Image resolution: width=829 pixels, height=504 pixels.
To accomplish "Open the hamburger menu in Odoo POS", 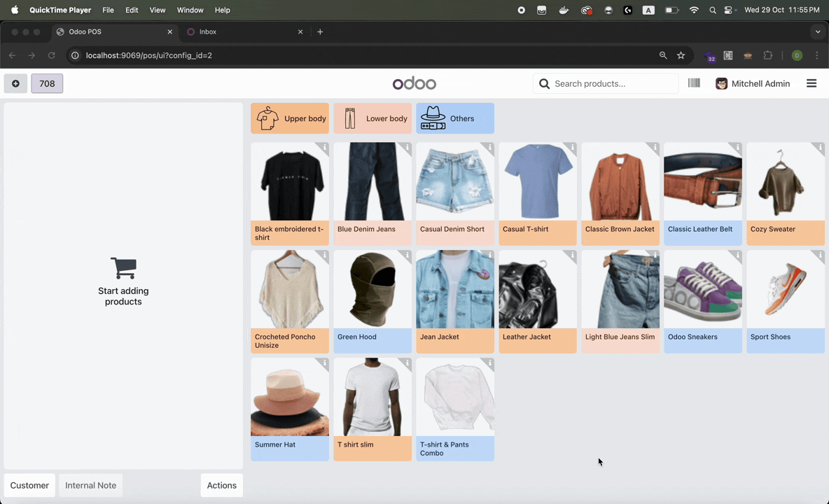I will (811, 83).
